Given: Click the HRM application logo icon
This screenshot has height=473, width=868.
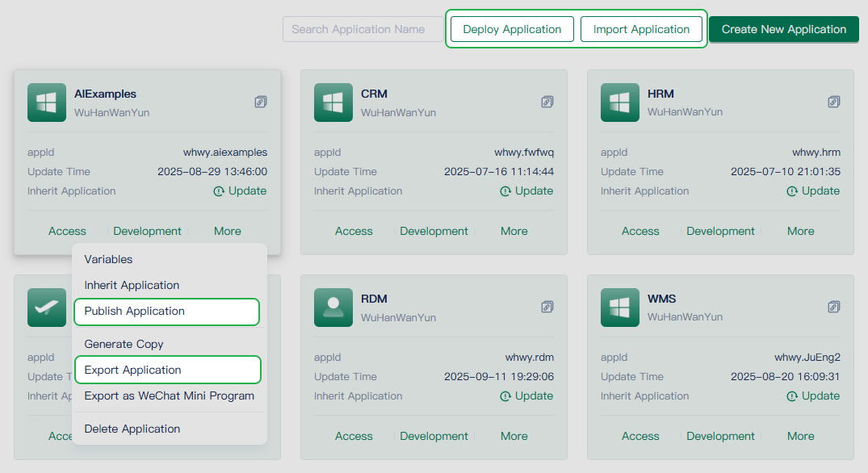Looking at the screenshot, I should 620,103.
